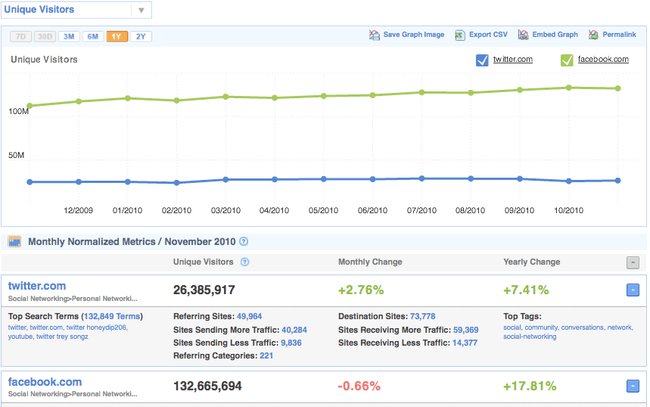
Task: Click the 'social-networking' top tag
Action: point(530,337)
